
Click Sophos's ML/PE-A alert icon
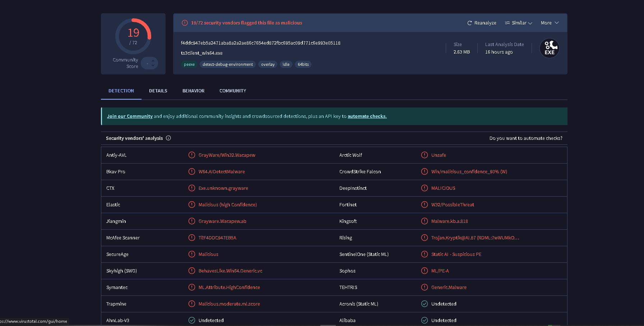click(x=425, y=271)
